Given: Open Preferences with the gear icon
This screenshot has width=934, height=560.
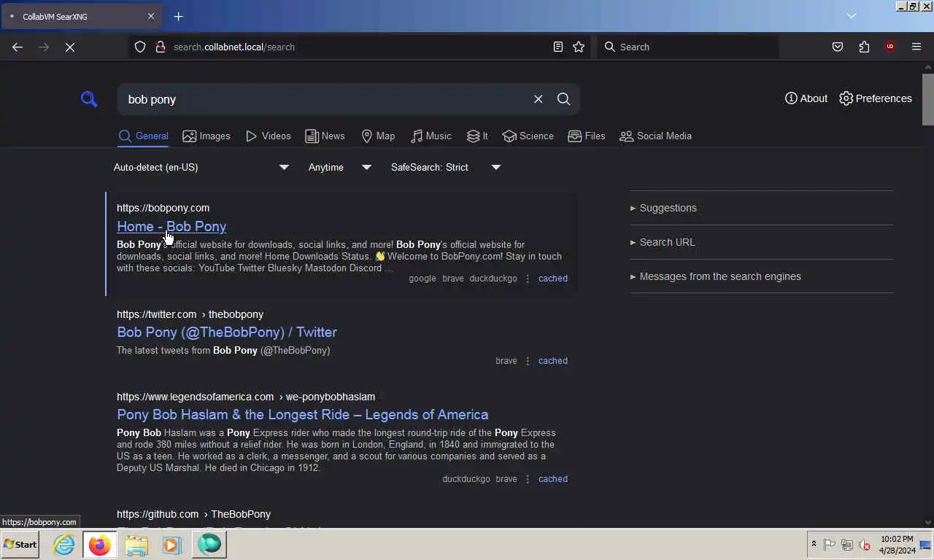Looking at the screenshot, I should pos(876,98).
